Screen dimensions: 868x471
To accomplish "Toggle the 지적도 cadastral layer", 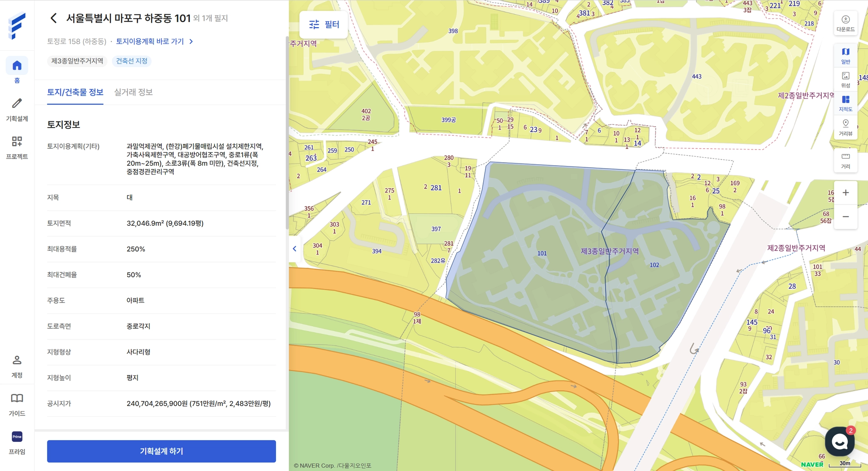I will point(845,103).
